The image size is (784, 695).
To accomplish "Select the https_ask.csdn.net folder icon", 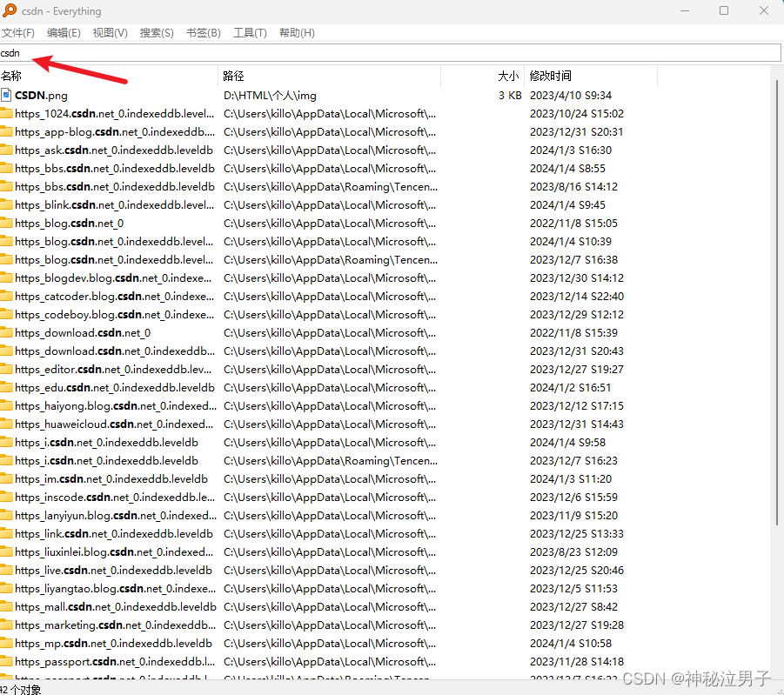I will pos(6,150).
